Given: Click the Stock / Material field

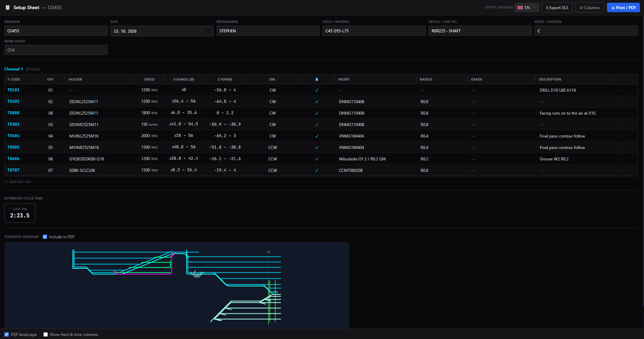Looking at the screenshot, I should (374, 31).
